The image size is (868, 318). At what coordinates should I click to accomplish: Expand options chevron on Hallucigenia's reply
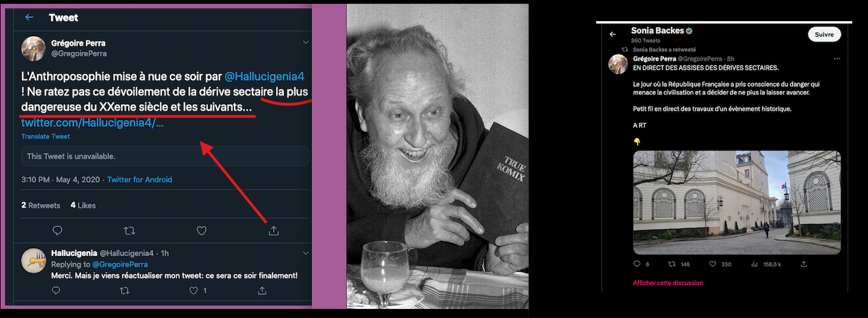[306, 252]
